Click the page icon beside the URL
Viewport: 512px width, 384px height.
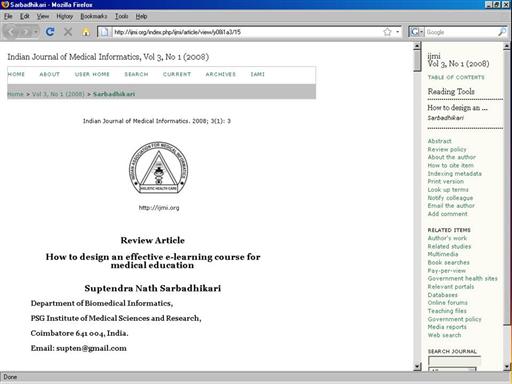coord(104,32)
